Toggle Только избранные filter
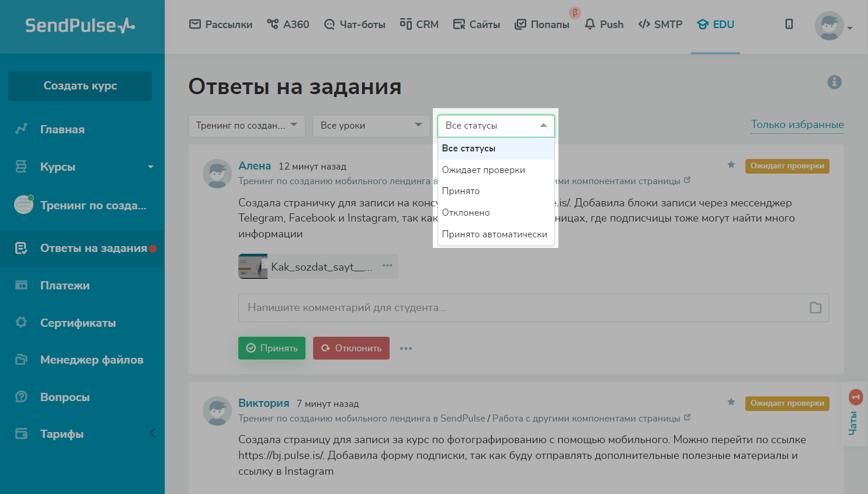Viewport: 868px width, 494px height. [797, 125]
